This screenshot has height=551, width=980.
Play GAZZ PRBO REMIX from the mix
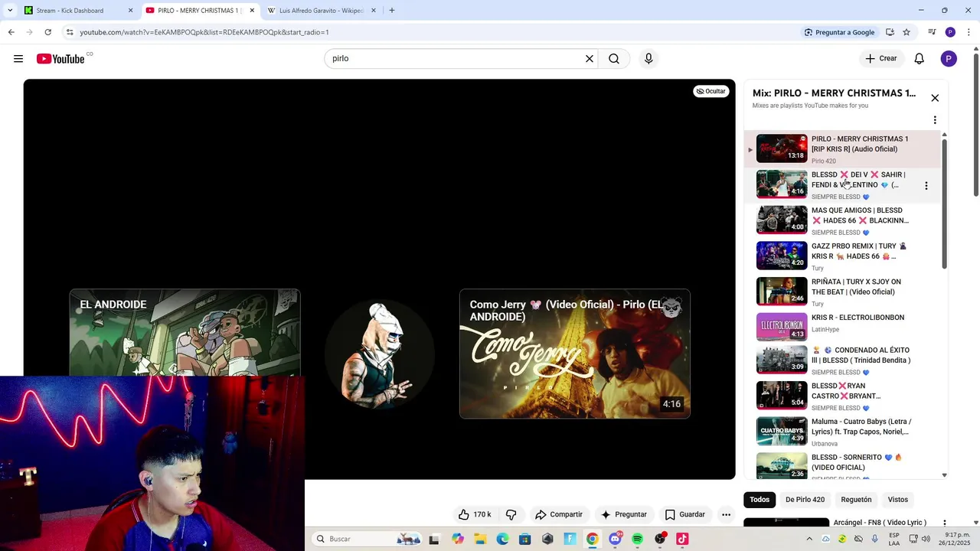[842, 256]
